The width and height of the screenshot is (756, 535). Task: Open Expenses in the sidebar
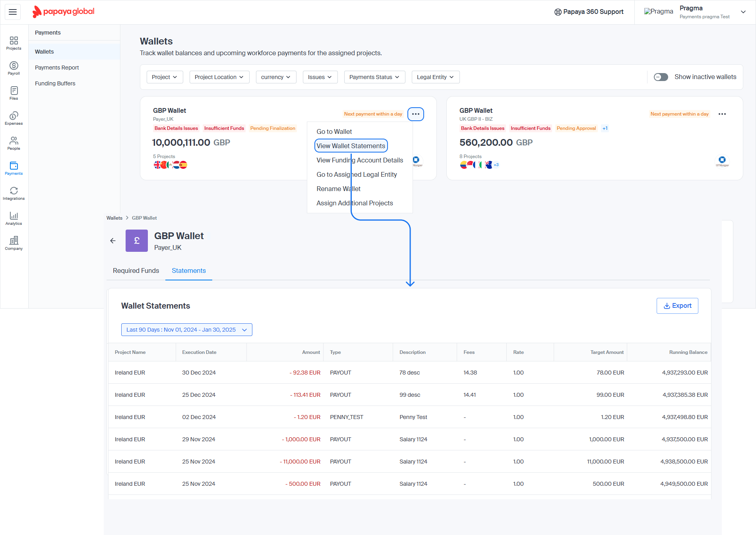pyautogui.click(x=14, y=118)
